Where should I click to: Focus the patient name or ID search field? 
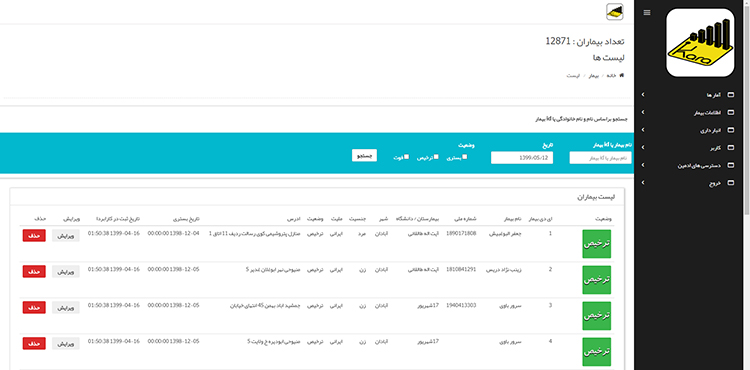[x=600, y=158]
